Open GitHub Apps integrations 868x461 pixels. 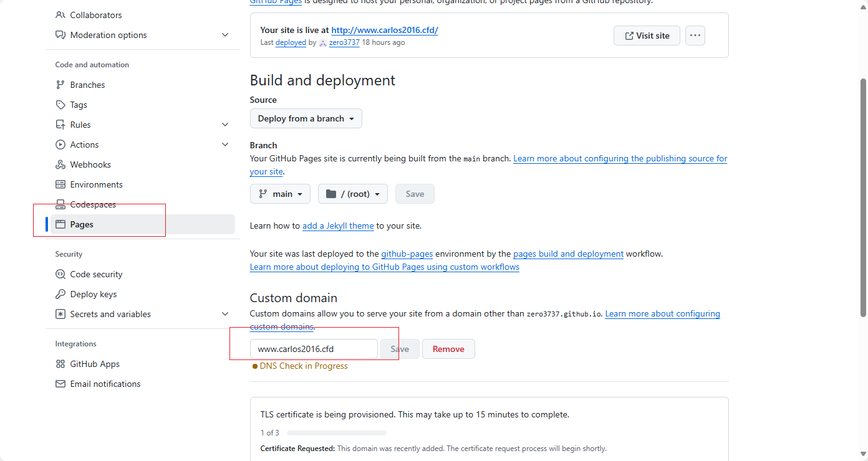tap(143, 364)
